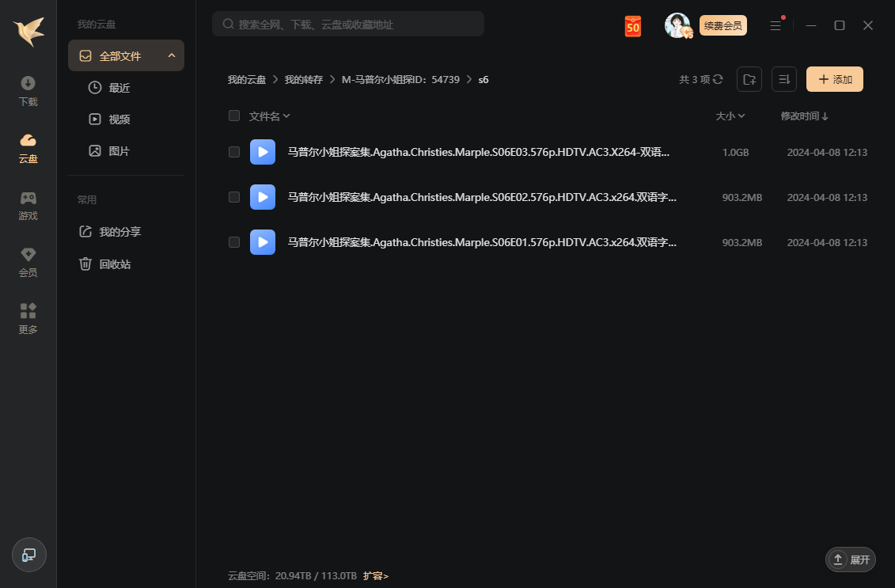Play the S06E02 episode
Screen dimensions: 895x588
click(x=263, y=197)
